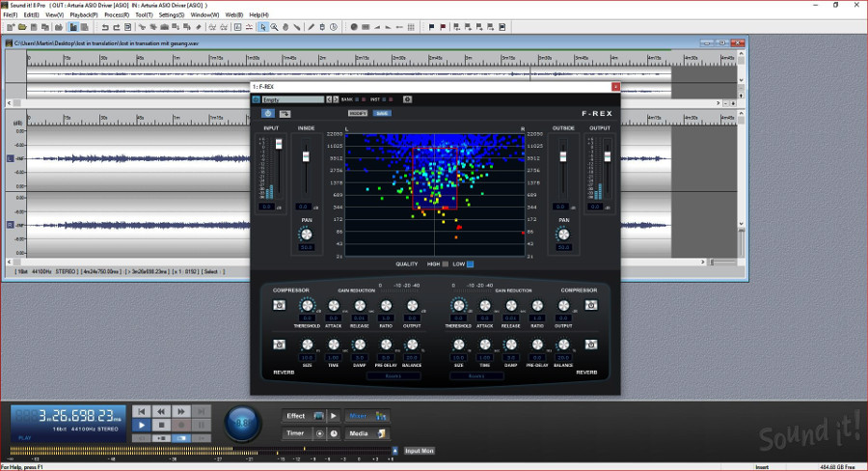Click the Empty preset name field

click(x=293, y=99)
